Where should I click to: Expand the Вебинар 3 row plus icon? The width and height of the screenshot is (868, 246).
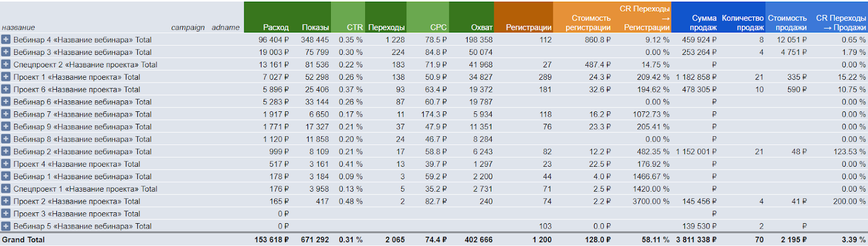point(6,52)
